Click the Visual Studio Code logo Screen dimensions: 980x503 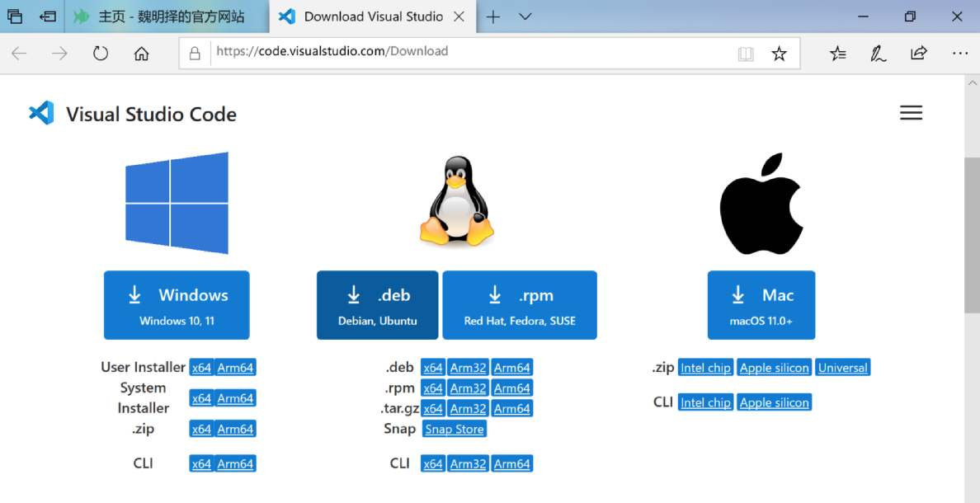tap(39, 113)
